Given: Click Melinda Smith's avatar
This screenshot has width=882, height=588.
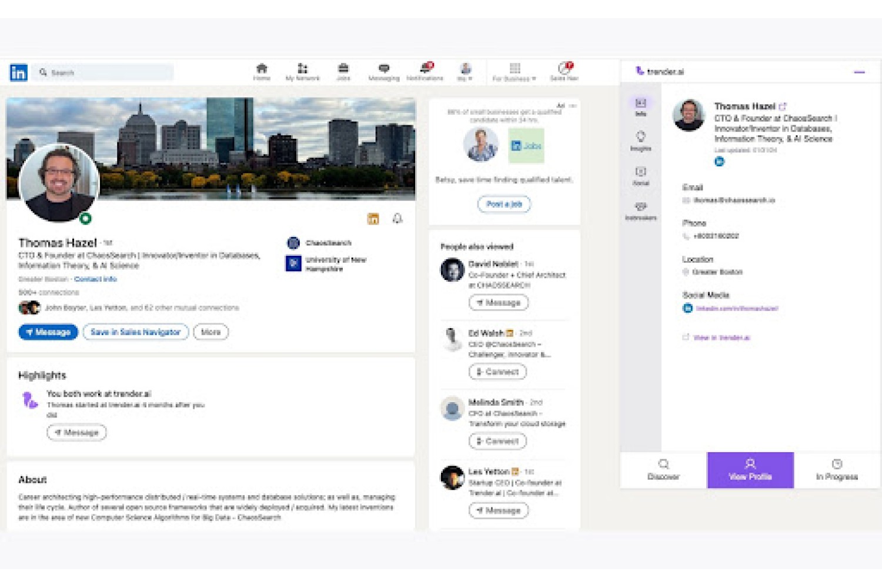Looking at the screenshot, I should [452, 409].
